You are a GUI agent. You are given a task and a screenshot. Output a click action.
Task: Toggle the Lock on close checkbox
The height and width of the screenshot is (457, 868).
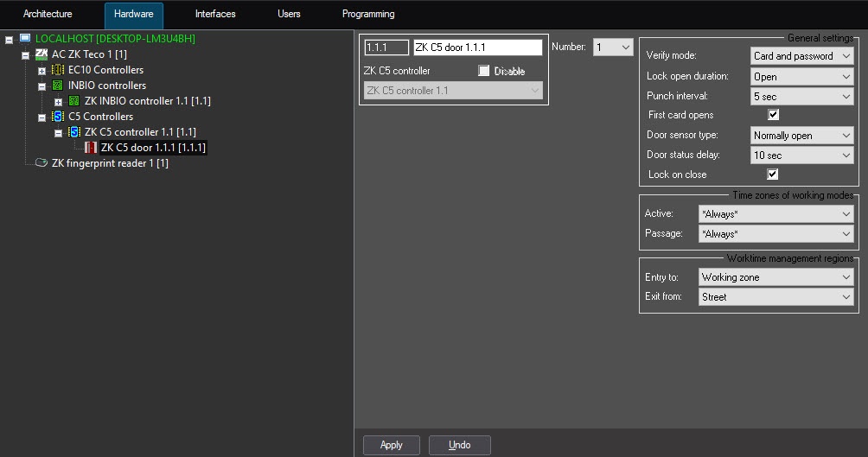773,175
